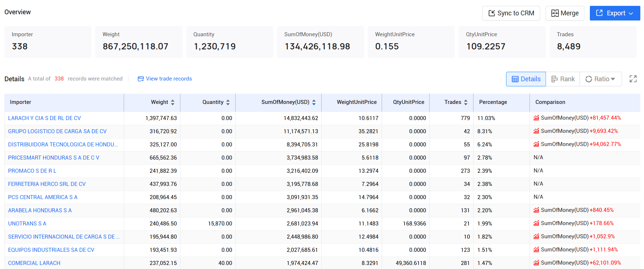
Task: Click chart icon in SERVICIO INTERNACIONAL comparison
Action: pyautogui.click(x=536, y=236)
